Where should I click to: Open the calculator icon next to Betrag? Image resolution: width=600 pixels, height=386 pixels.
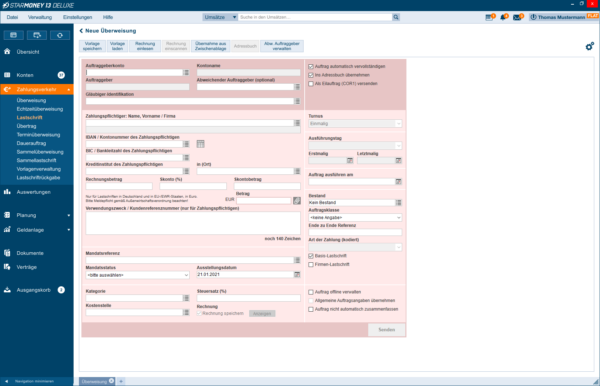click(297, 200)
